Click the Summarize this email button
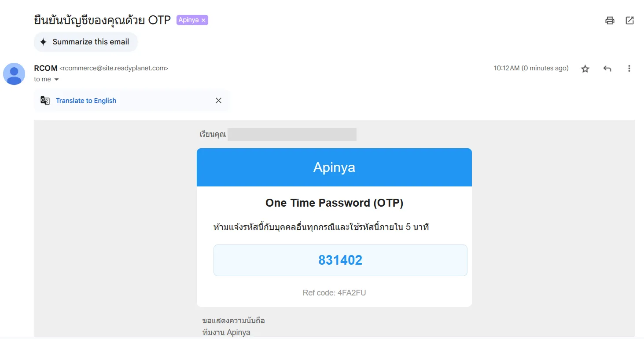Image resolution: width=644 pixels, height=339 pixels. 86,42
